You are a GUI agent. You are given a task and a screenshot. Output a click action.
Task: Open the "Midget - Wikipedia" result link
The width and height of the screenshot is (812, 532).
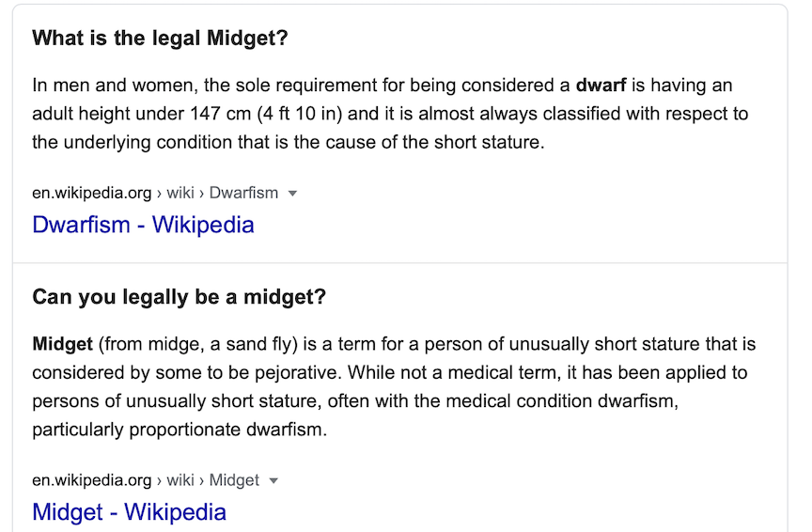pyautogui.click(x=129, y=512)
